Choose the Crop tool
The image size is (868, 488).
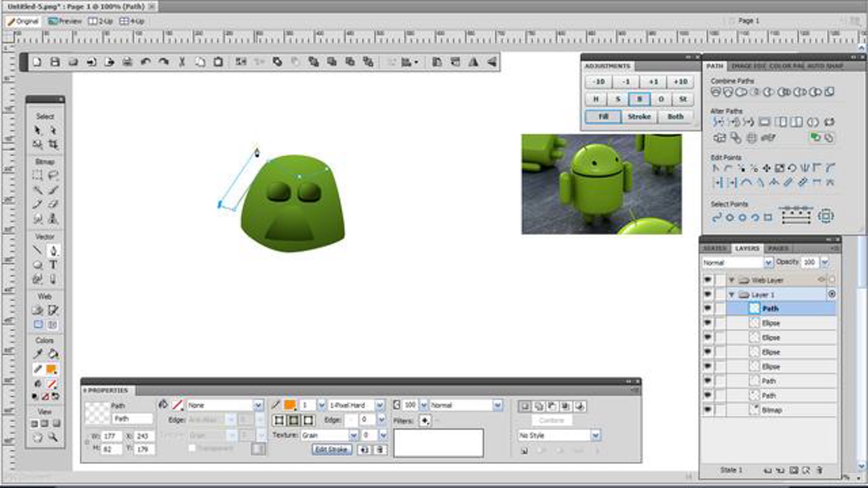[53, 145]
